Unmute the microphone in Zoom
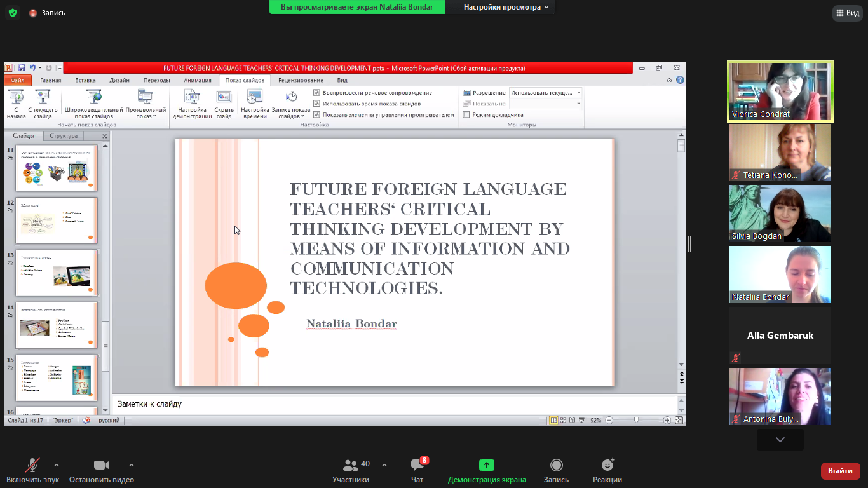868x488 pixels. (32, 466)
